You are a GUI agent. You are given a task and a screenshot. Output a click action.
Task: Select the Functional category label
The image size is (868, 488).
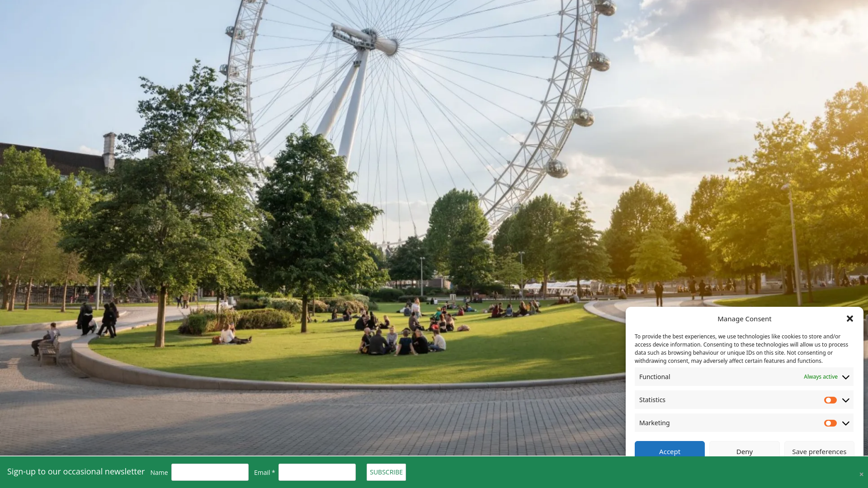point(655,377)
